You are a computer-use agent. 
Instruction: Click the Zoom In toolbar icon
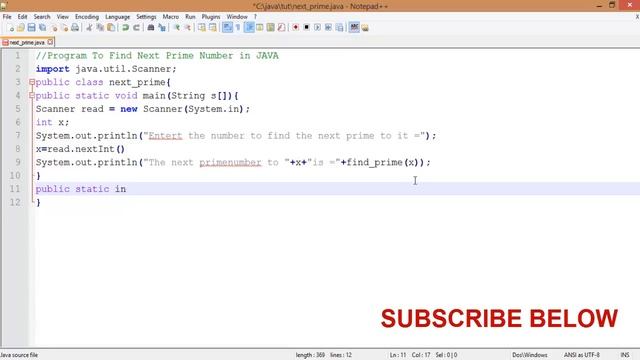coord(176,28)
